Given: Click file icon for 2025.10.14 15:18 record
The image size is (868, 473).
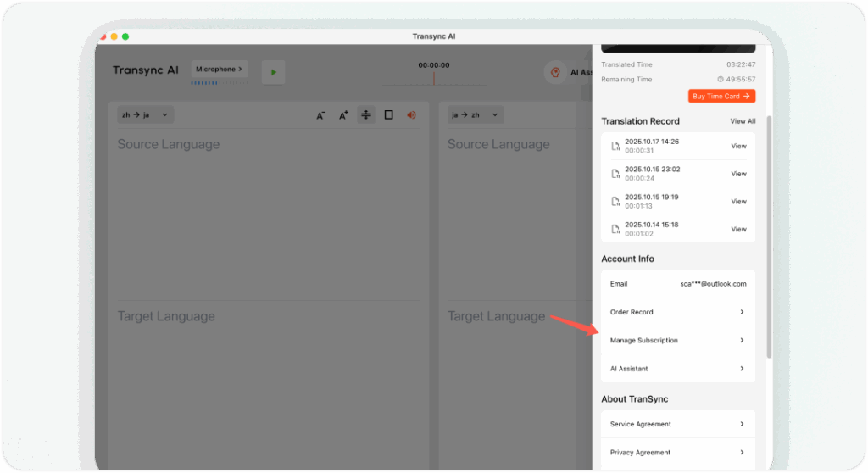Looking at the screenshot, I should pyautogui.click(x=615, y=229).
